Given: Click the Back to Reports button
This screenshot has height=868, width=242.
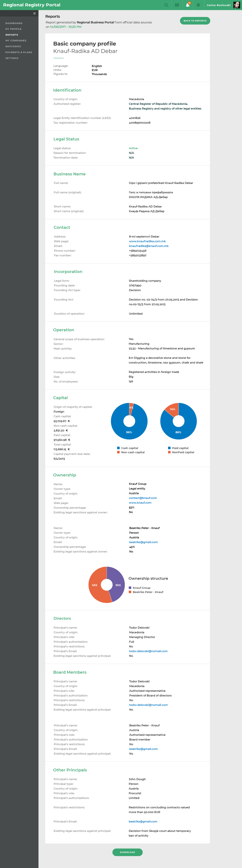Looking at the screenshot, I should click(195, 21).
